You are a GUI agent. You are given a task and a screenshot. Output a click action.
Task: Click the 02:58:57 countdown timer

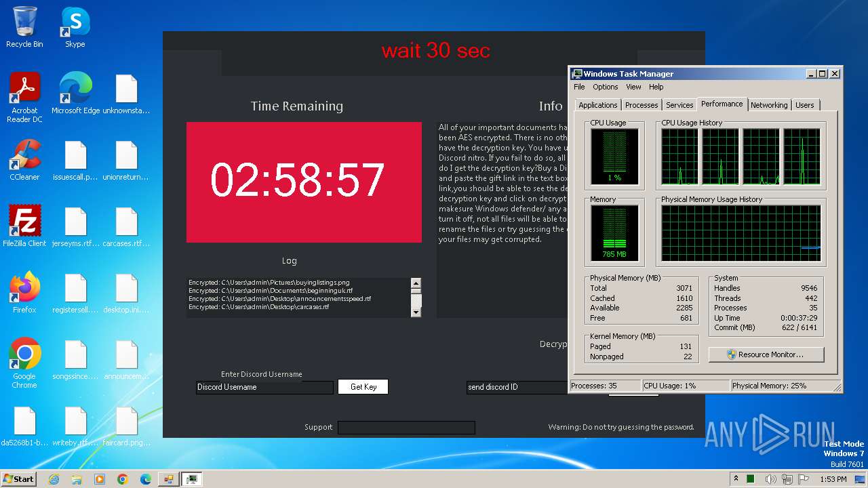click(x=298, y=180)
